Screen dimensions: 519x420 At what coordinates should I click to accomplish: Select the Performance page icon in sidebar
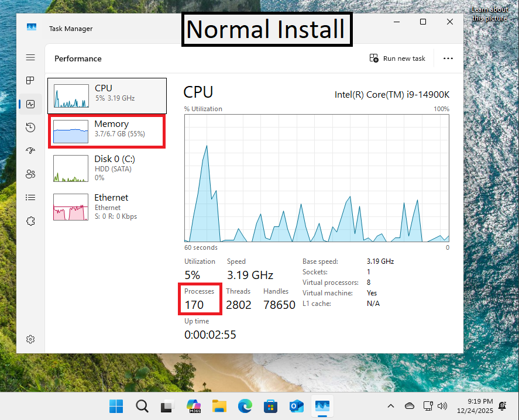tap(30, 104)
